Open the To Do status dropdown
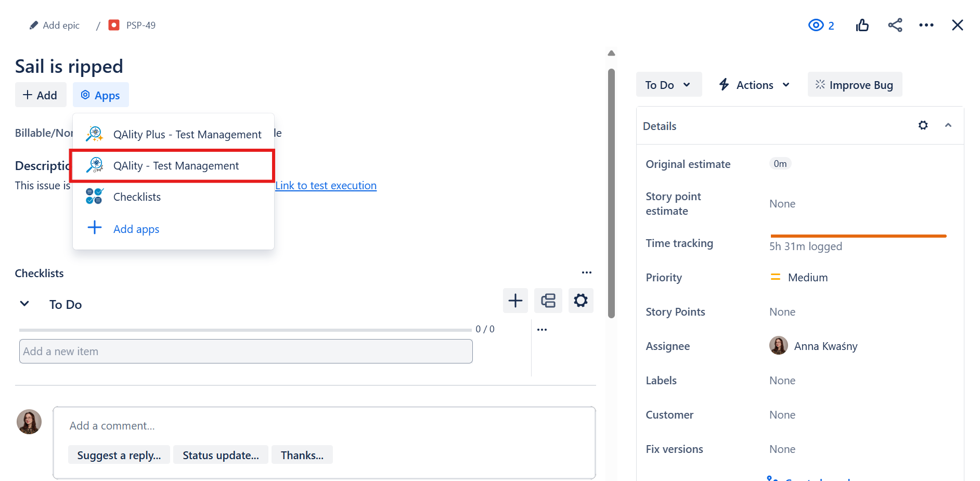Screen dimensions: 980x481 [668, 85]
